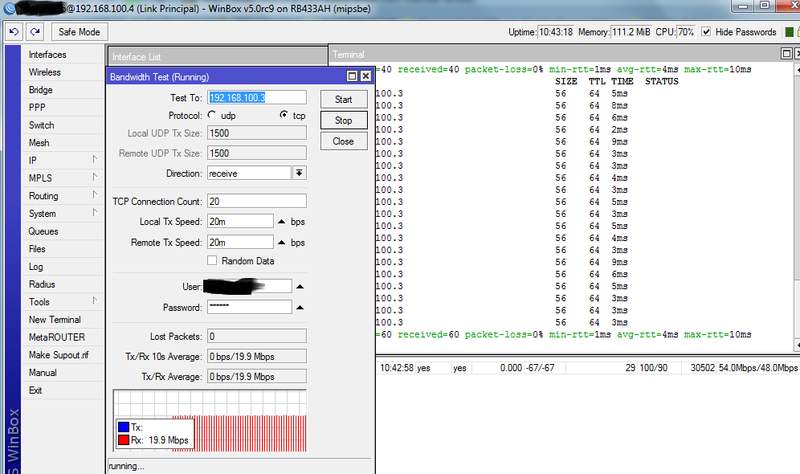Open a New Terminal

click(x=55, y=319)
